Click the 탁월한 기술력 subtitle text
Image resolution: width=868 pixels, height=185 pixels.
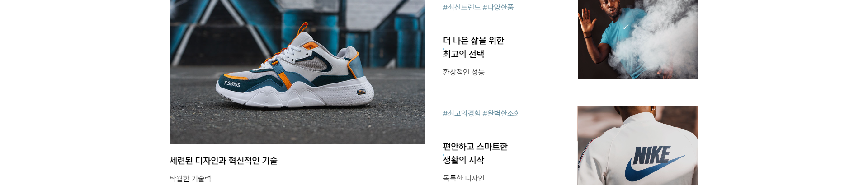pos(190,179)
